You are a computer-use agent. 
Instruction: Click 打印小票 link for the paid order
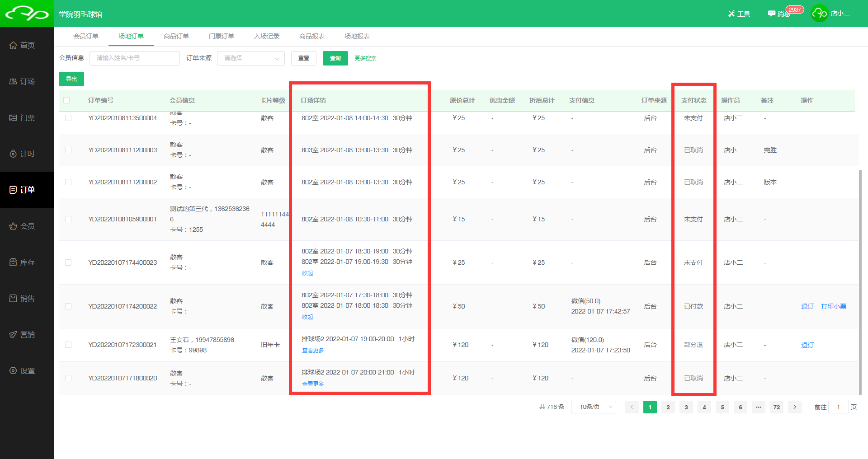(x=833, y=306)
